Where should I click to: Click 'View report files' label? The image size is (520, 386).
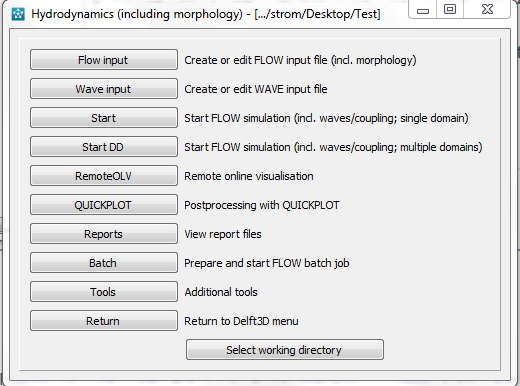(223, 234)
